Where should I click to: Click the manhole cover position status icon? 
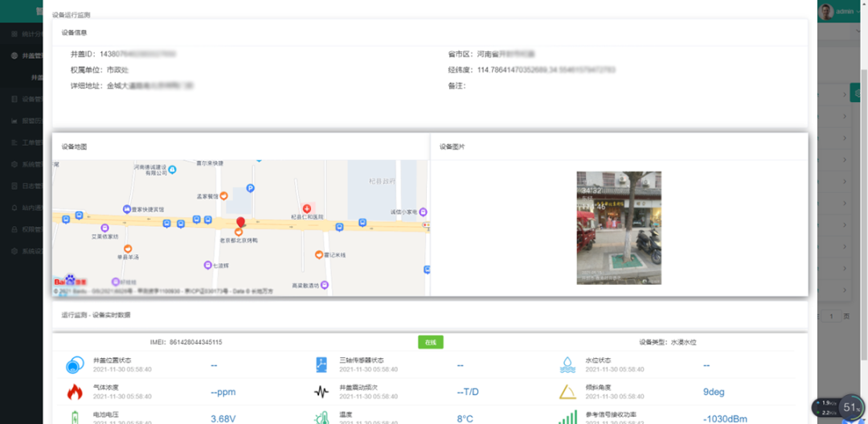pos(74,365)
